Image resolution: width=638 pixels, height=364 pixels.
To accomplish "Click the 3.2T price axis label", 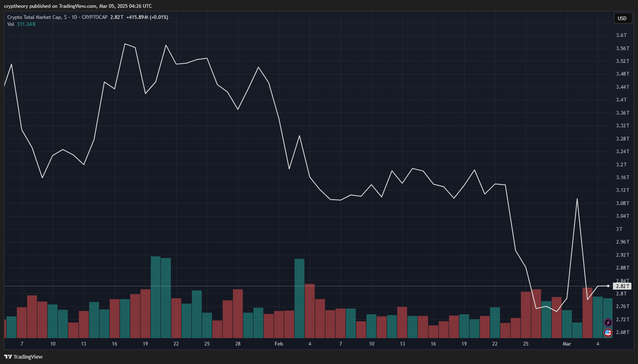I will pos(621,165).
